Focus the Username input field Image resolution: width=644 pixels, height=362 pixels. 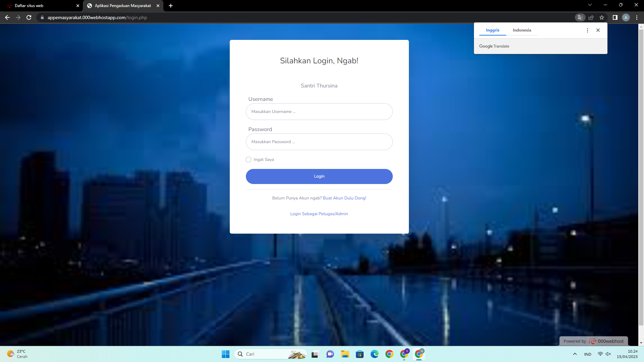coord(319,112)
